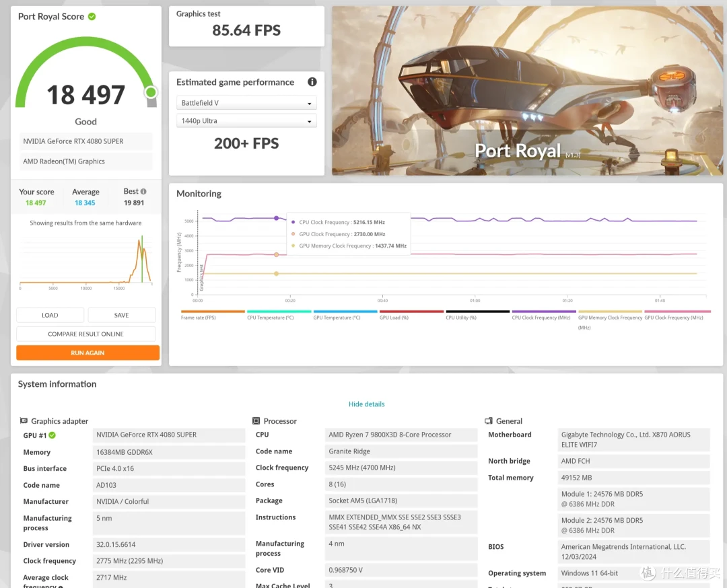The image size is (727, 588).
Task: Click the 16384MB GDDR6X memory value
Action: (169, 452)
